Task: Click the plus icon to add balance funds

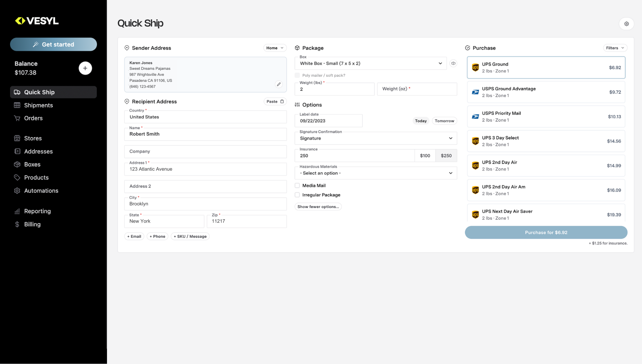Action: 85,68
